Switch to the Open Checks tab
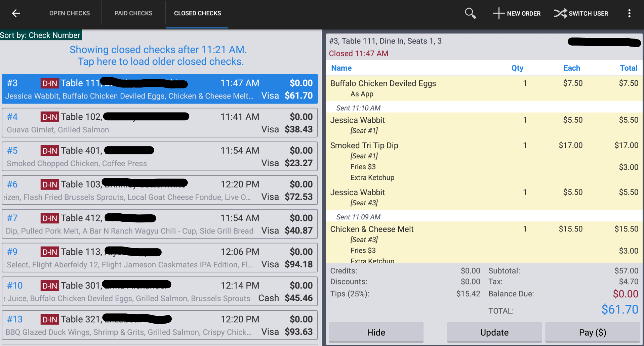Viewport: 644px width, 346px height. [69, 13]
